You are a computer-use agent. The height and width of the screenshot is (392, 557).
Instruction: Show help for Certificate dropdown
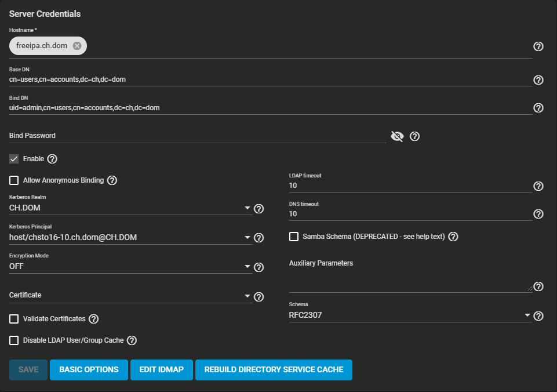pyautogui.click(x=259, y=297)
